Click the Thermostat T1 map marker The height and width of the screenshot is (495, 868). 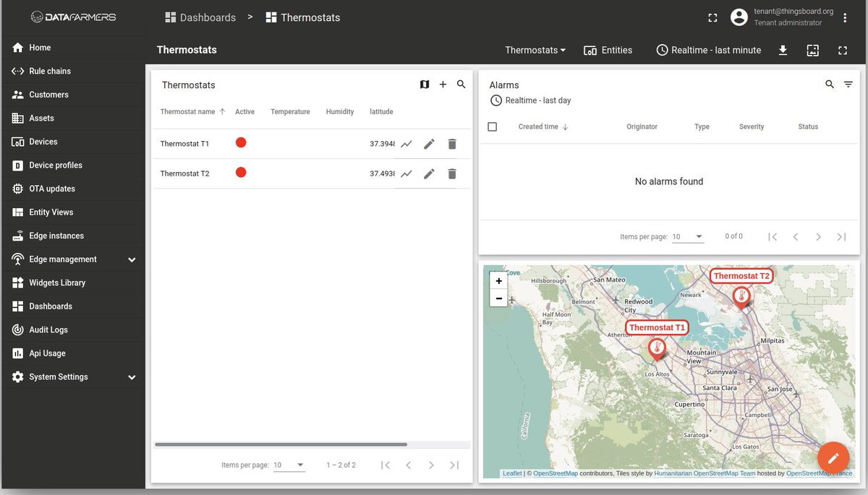pyautogui.click(x=657, y=350)
